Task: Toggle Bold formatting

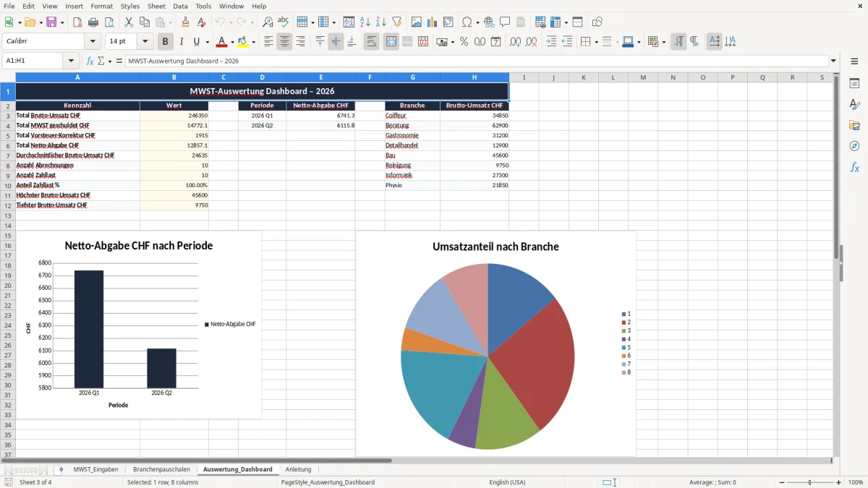Action: pos(165,42)
